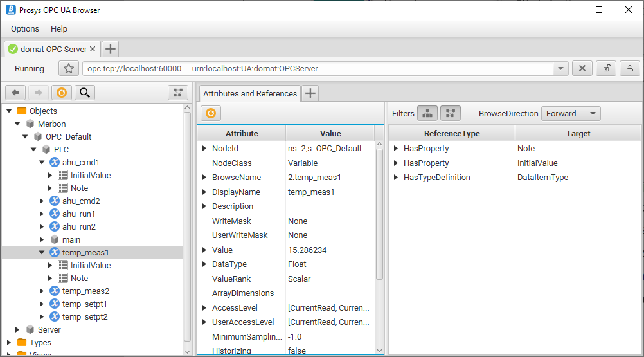The image size is (644, 357).
Task: Open server address history dropdown
Action: pos(560,68)
